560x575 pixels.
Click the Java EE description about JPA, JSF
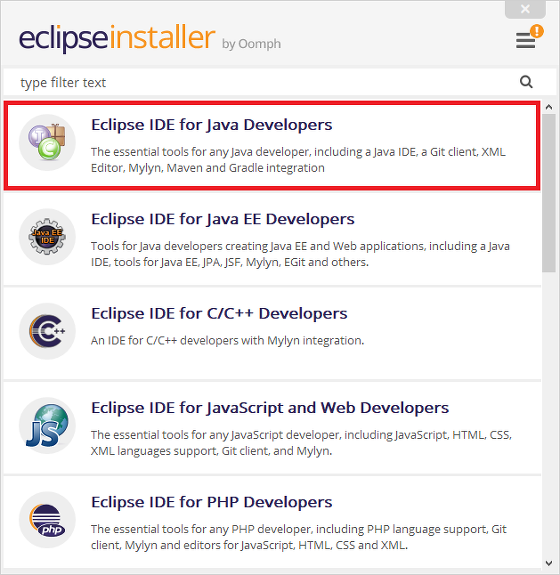pos(300,254)
